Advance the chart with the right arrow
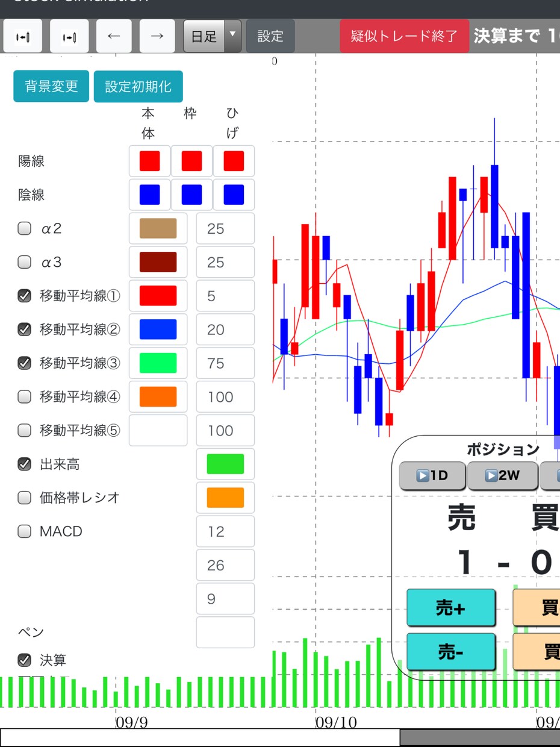560x747 pixels. click(157, 36)
